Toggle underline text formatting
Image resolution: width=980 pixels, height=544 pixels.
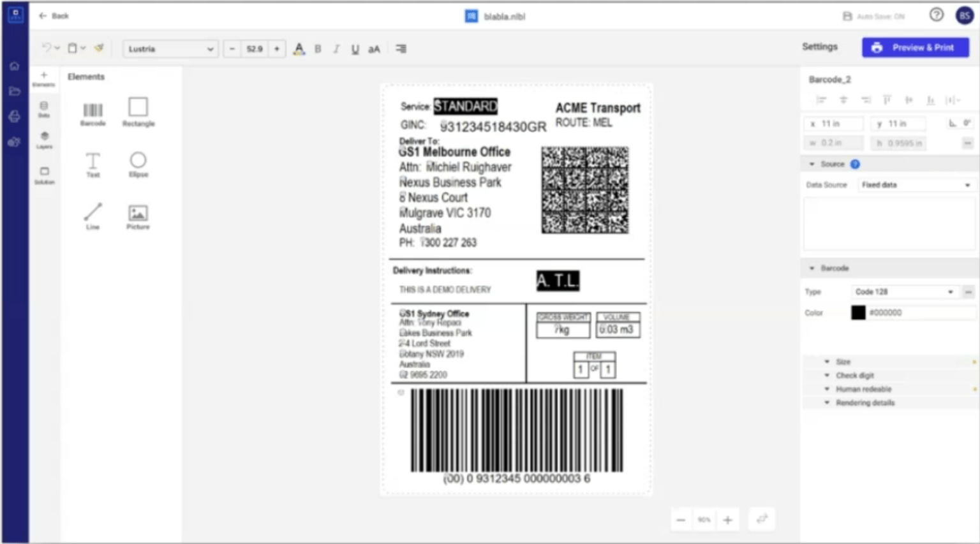point(355,48)
